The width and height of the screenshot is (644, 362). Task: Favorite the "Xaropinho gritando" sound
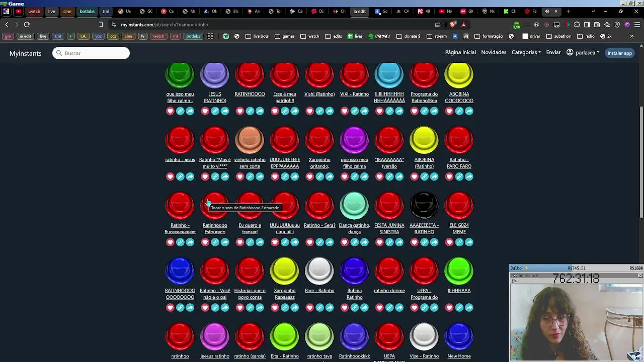(x=309, y=176)
